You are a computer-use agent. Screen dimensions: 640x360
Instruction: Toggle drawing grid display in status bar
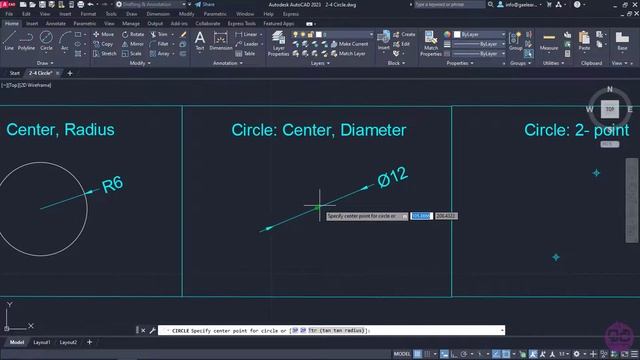pyautogui.click(x=417, y=354)
